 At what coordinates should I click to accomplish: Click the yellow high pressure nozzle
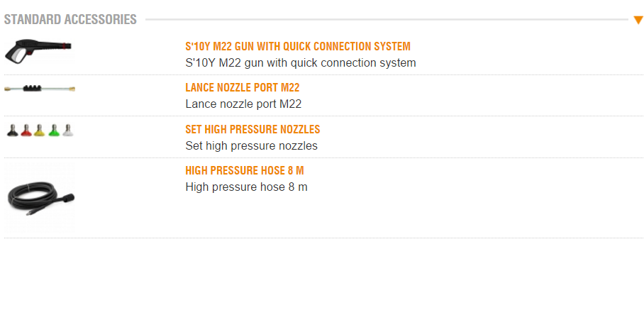[x=40, y=131]
